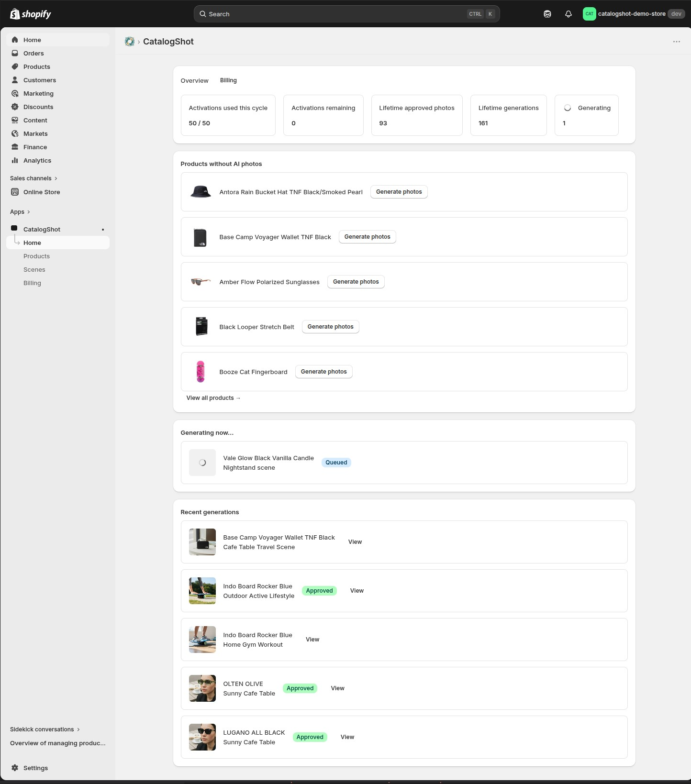The width and height of the screenshot is (691, 784).
Task: View Base Camp Wallet Cafe Table generation
Action: tap(355, 542)
